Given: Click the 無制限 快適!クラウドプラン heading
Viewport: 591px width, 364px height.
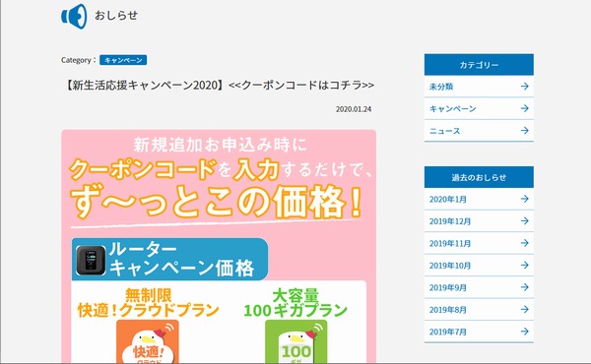Looking at the screenshot, I should pos(148,303).
